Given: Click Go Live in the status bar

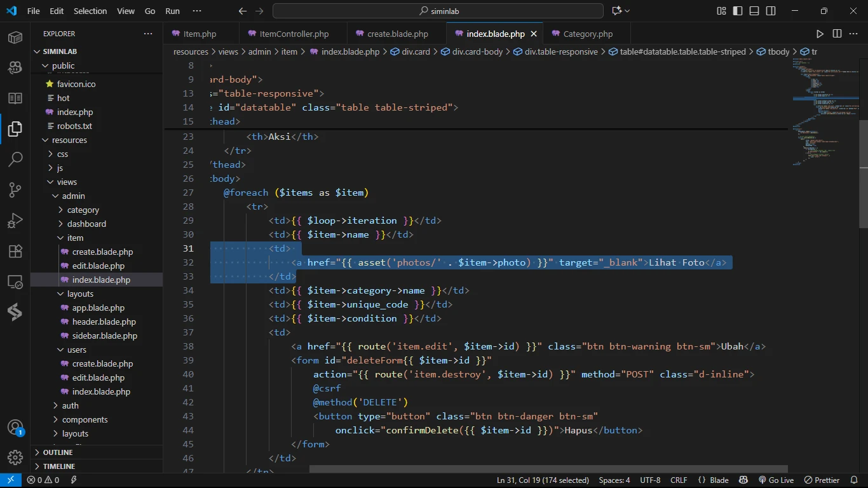Looking at the screenshot, I should (x=775, y=480).
